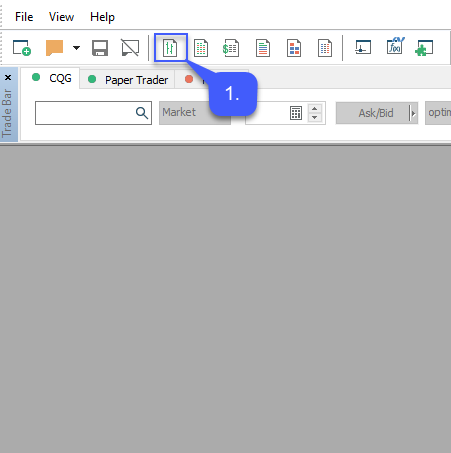Open a new chart with the bar-chart document icon
Image resolution: width=451 pixels, height=453 pixels.
click(x=170, y=48)
